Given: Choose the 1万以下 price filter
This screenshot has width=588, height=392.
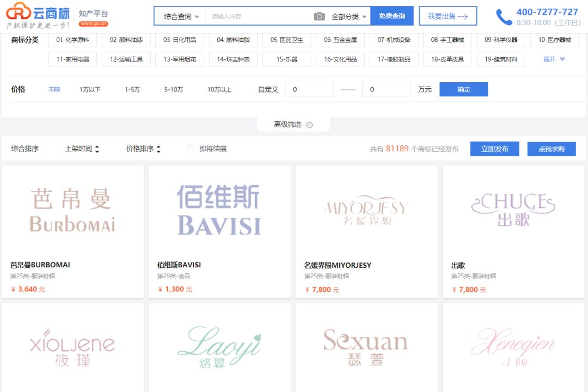Looking at the screenshot, I should click(x=90, y=90).
